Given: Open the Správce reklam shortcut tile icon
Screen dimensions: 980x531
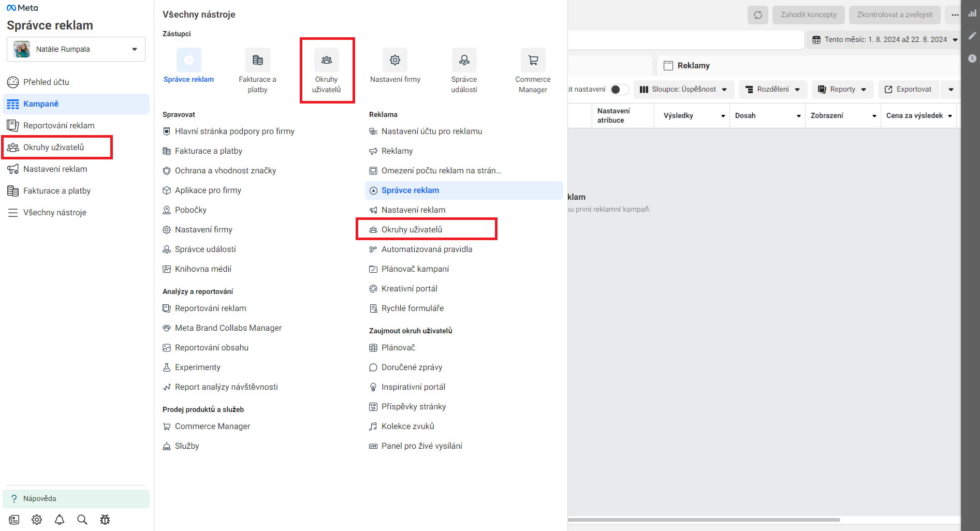Looking at the screenshot, I should coord(189,60).
